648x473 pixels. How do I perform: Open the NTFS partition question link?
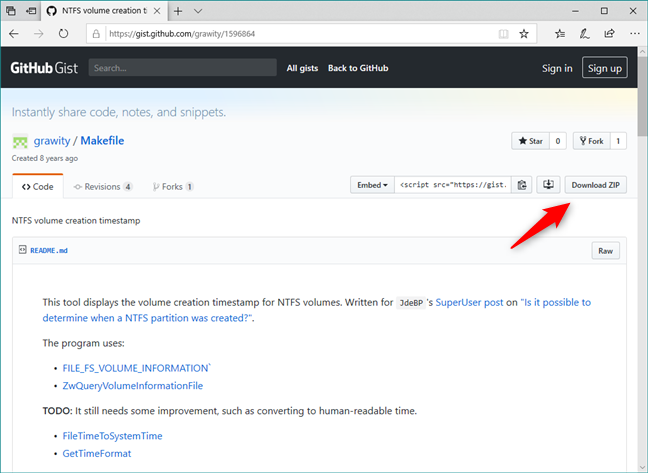[317, 310]
